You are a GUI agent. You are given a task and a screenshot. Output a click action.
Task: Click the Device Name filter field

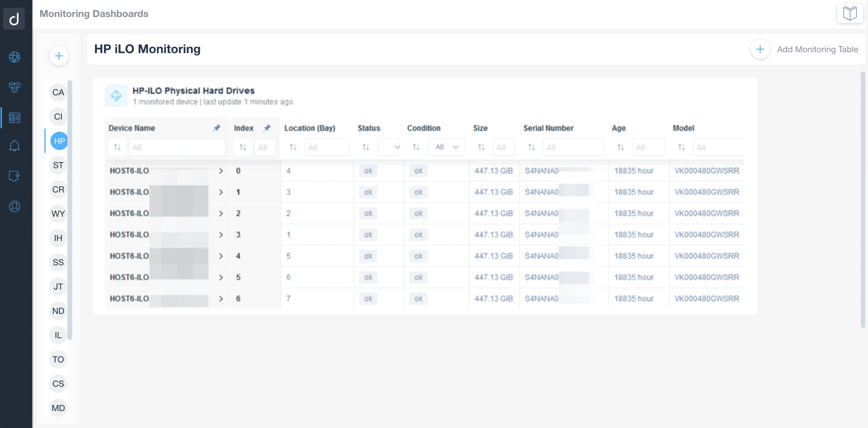point(177,147)
